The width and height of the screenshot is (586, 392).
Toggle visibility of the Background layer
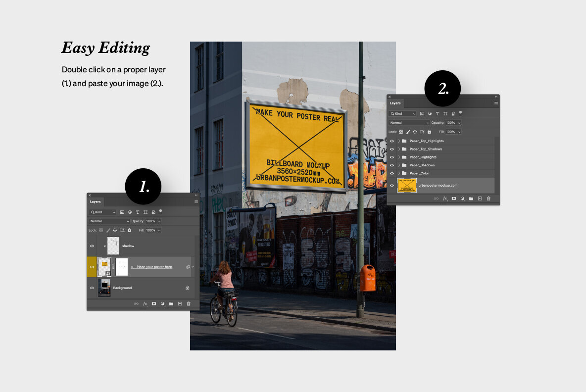click(92, 288)
